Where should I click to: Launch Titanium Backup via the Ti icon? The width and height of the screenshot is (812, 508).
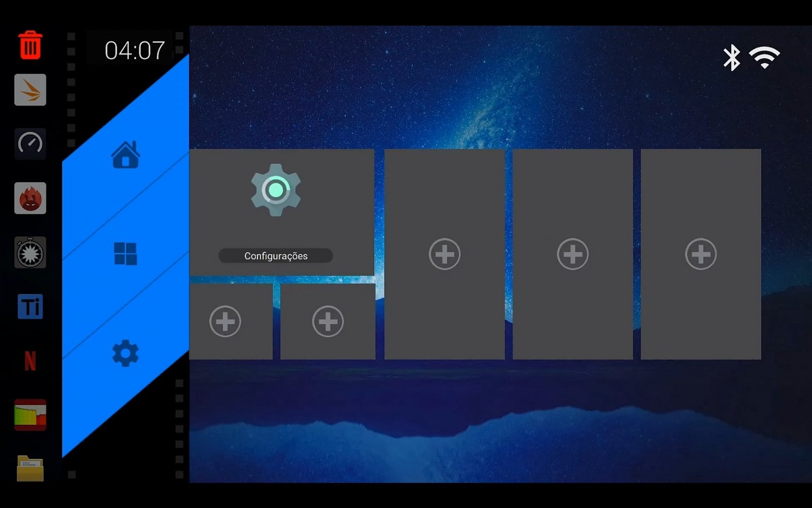pyautogui.click(x=30, y=307)
